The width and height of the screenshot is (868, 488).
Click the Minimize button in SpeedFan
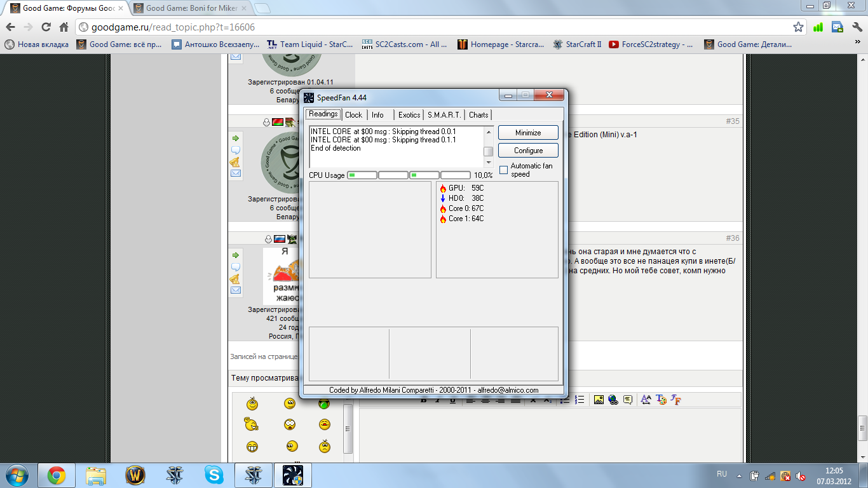528,133
